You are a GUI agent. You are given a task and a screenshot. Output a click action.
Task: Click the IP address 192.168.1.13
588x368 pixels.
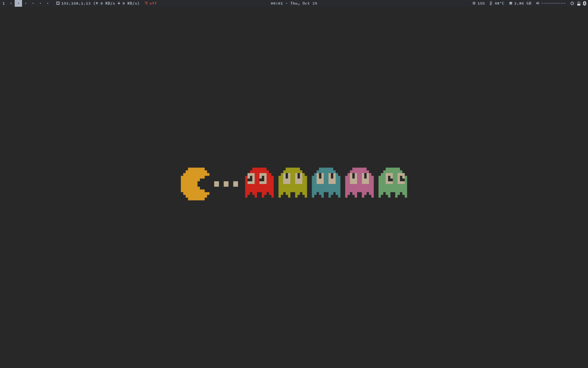click(x=76, y=3)
